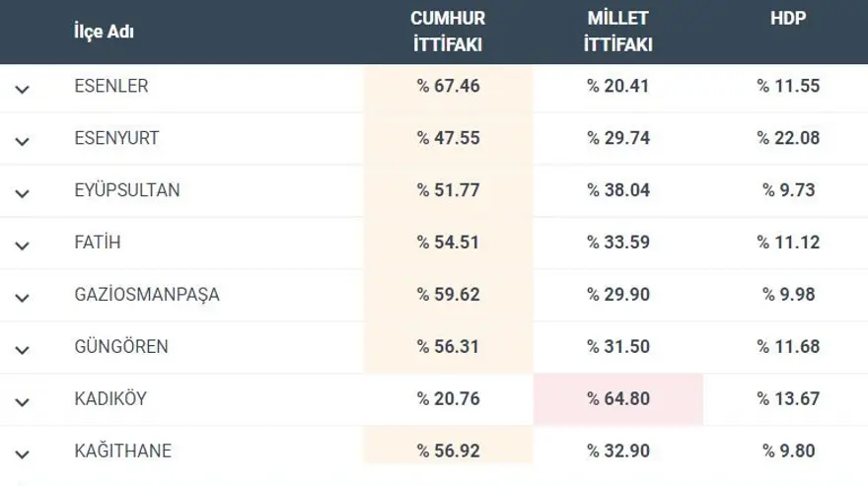This screenshot has height=486, width=868.
Task: Select the MİLLET İTTİFAKI column header
Action: point(617,32)
